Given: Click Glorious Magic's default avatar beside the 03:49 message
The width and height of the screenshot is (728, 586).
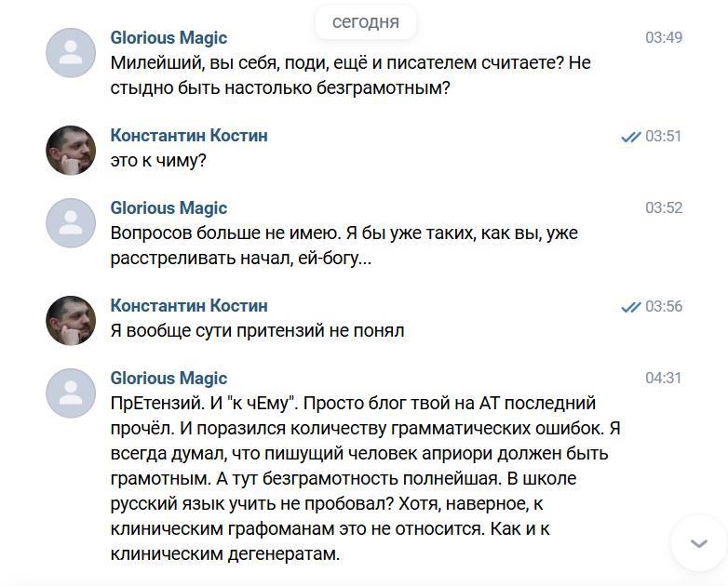Looking at the screenshot, I should (71, 53).
